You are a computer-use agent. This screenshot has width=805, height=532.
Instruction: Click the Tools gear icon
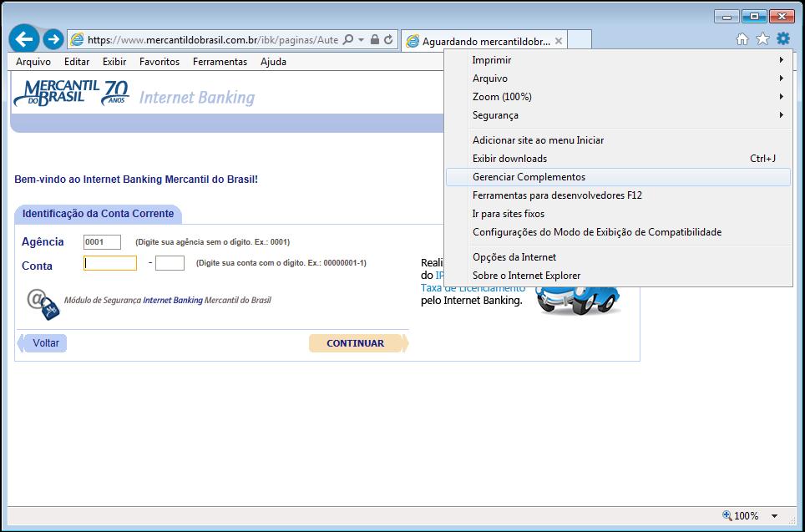783,38
